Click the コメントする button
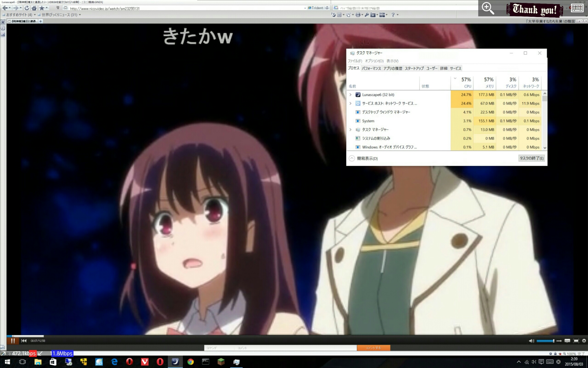588x368 pixels. point(373,348)
